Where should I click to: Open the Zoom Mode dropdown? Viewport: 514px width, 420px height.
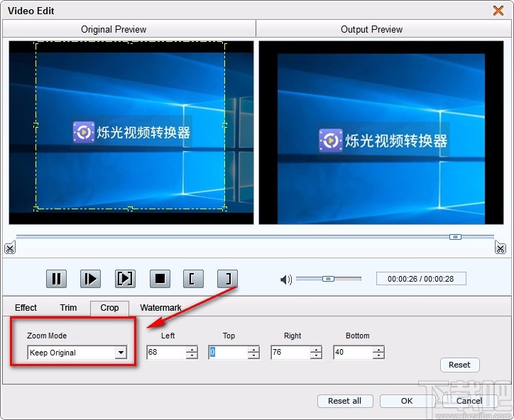point(121,353)
